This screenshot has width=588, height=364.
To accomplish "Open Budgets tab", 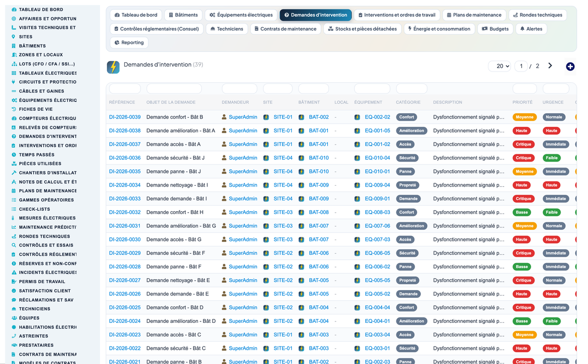I will 495,29.
